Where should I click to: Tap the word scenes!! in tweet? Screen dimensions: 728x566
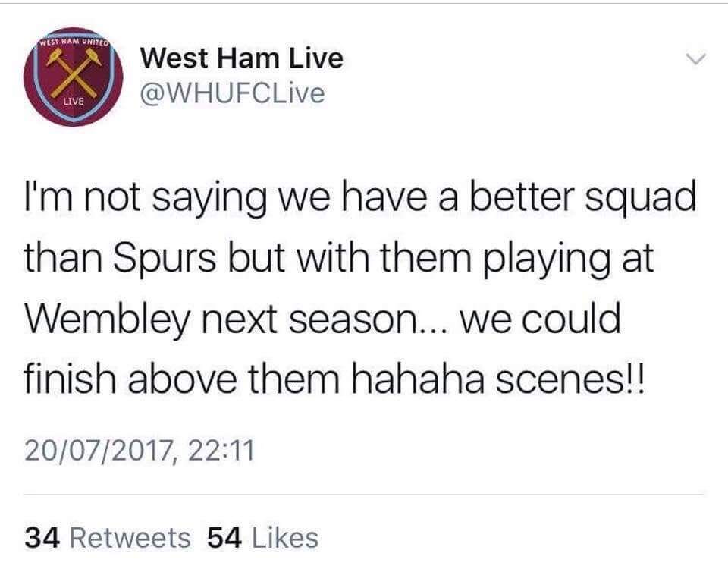tap(571, 380)
